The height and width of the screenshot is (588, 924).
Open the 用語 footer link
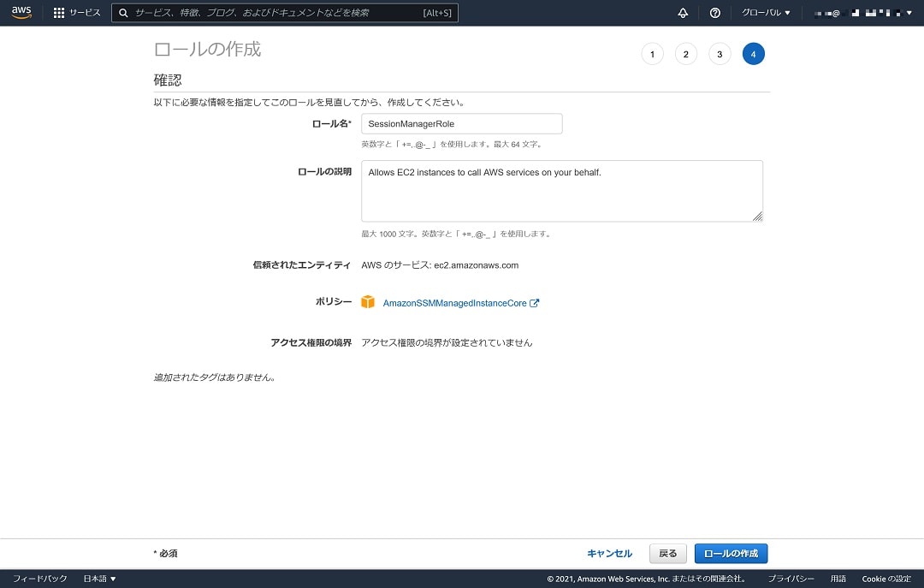coord(838,579)
